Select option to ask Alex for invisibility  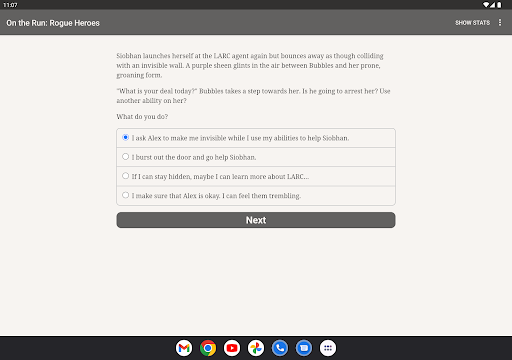(x=256, y=138)
